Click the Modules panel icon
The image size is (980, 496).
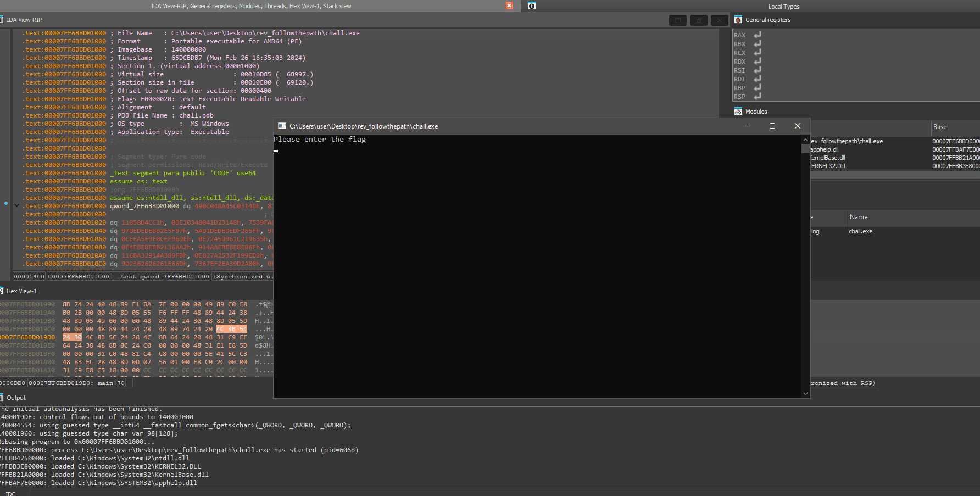738,112
